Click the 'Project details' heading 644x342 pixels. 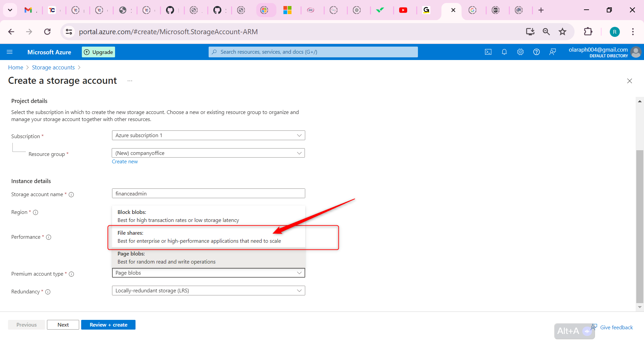(x=29, y=101)
